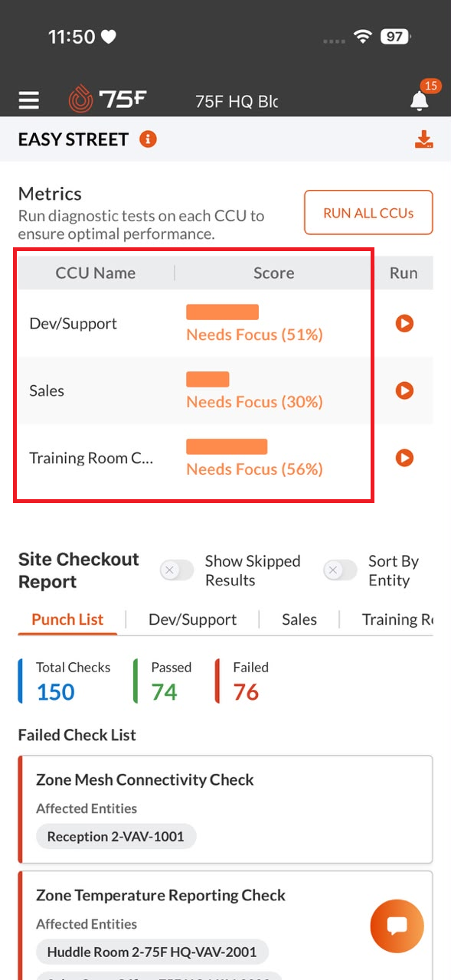Enable Sort By Entity switch
This screenshot has width=451, height=980.
(340, 570)
